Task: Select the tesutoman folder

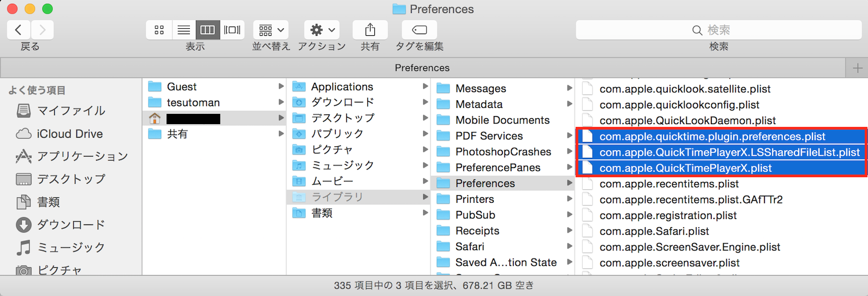Action: click(193, 102)
